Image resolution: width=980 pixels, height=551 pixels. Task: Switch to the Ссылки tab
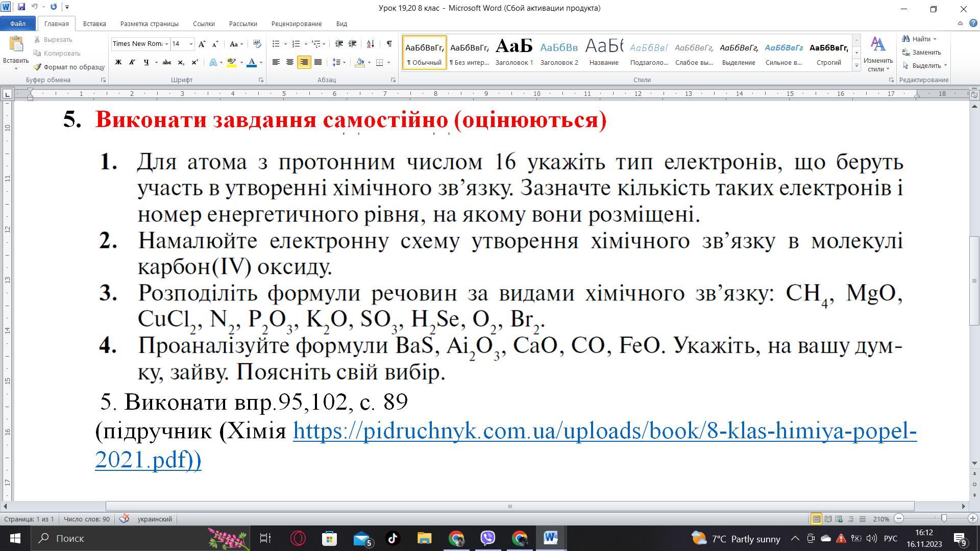click(204, 23)
